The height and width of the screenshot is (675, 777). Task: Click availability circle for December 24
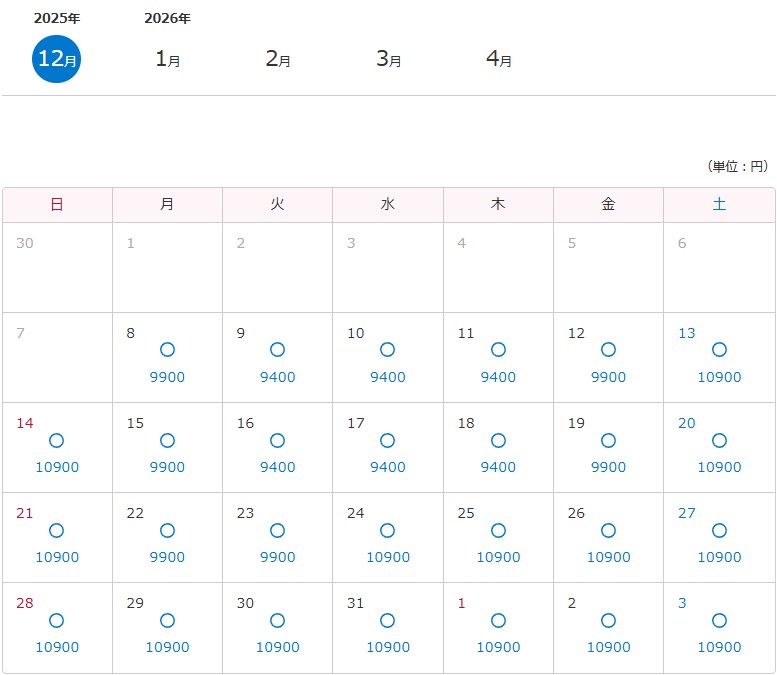click(x=387, y=530)
